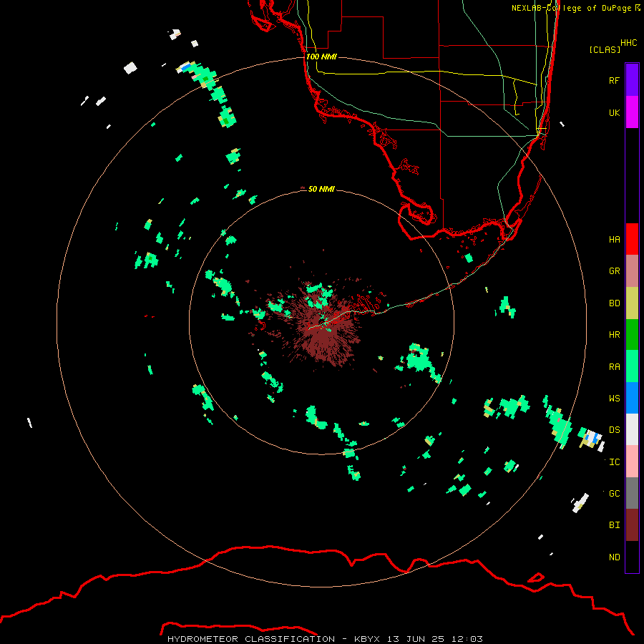Image resolution: width=644 pixels, height=644 pixels.
Task: Click the GR legend label
Action: [x=614, y=271]
